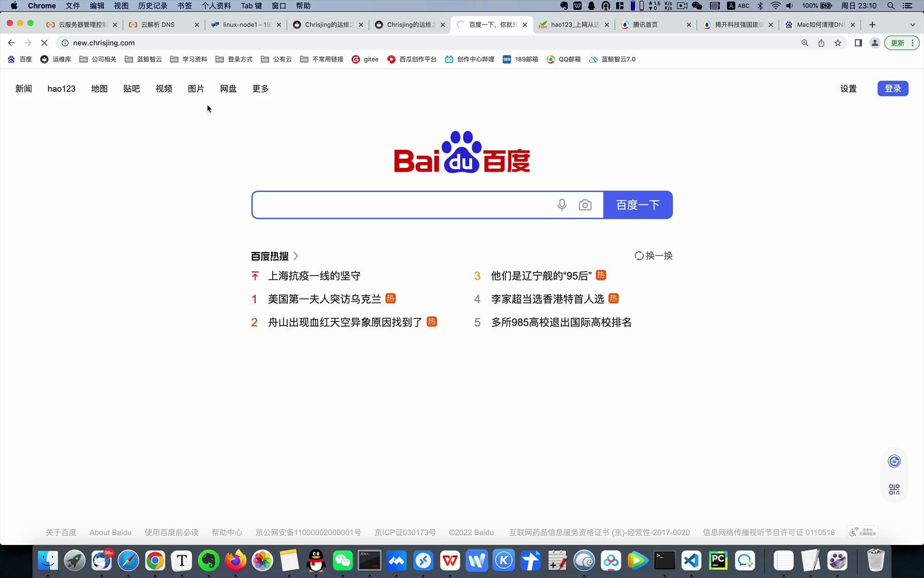Screen dimensions: 924x578
Task: Expand the 公司相关 bookmarks folder
Action: click(x=98, y=59)
